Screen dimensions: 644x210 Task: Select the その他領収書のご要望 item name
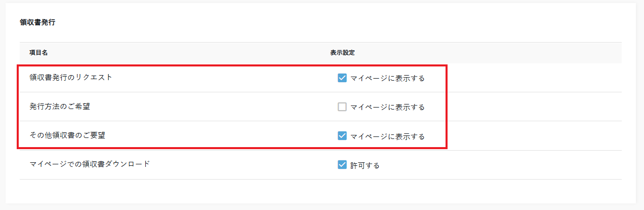[x=67, y=135]
